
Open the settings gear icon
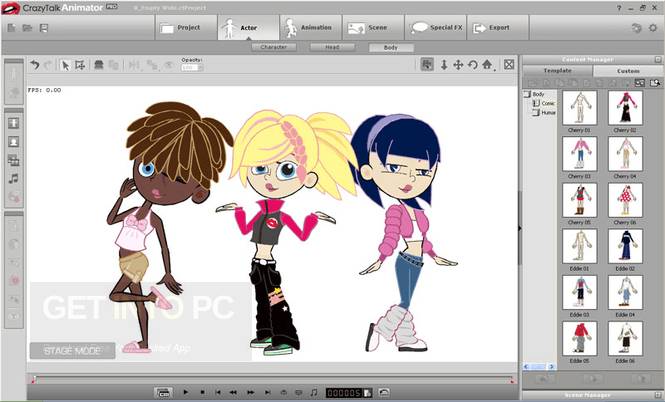653,28
